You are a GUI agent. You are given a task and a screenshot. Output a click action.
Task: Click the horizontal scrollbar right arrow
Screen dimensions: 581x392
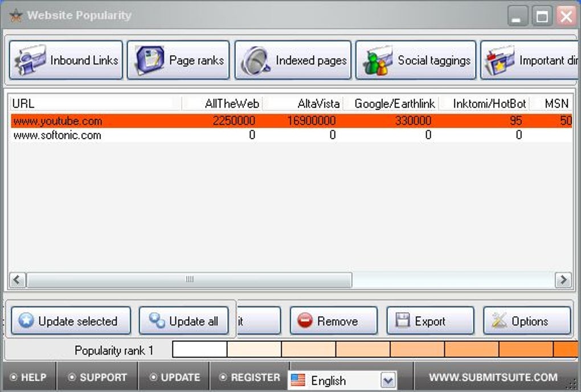click(563, 280)
